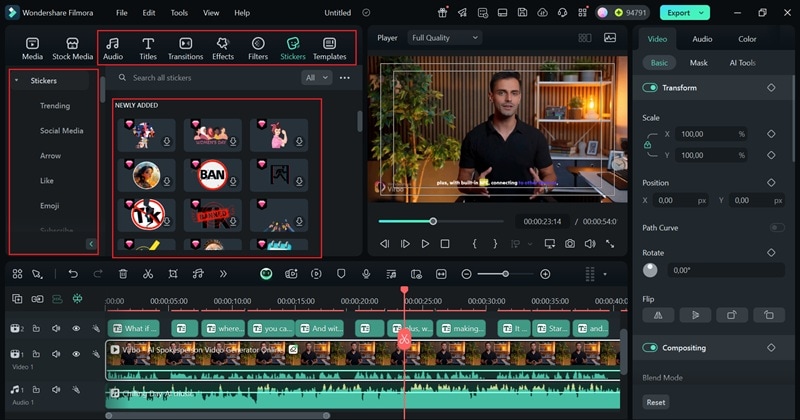800x420 pixels.
Task: Open the Audio library tab
Action: 113,49
